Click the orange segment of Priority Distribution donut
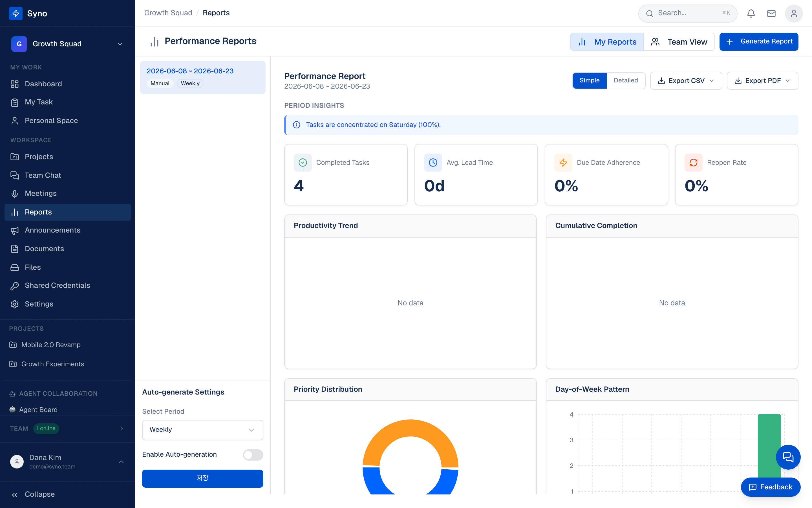The width and height of the screenshot is (812, 508). (x=410, y=428)
